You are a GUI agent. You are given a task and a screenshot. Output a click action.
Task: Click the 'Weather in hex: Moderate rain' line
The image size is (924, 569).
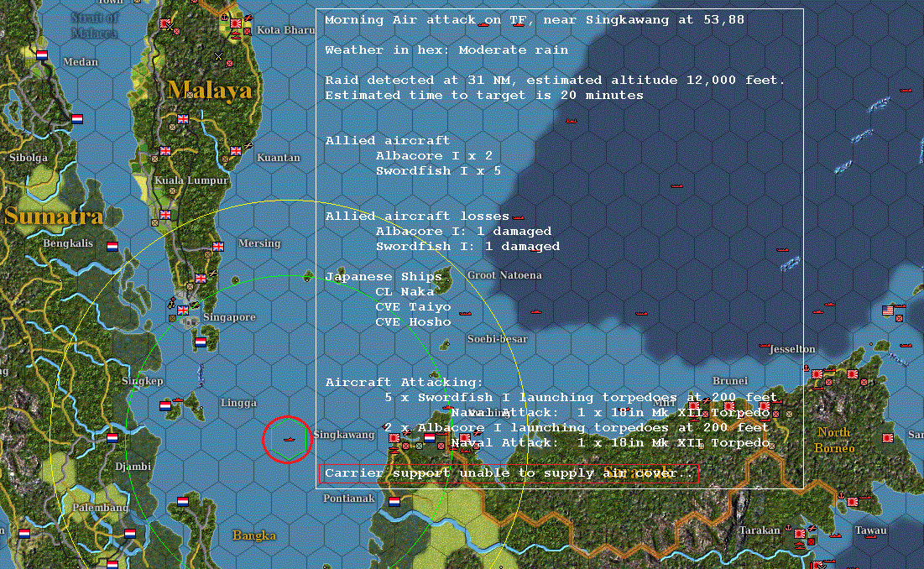tap(446, 50)
